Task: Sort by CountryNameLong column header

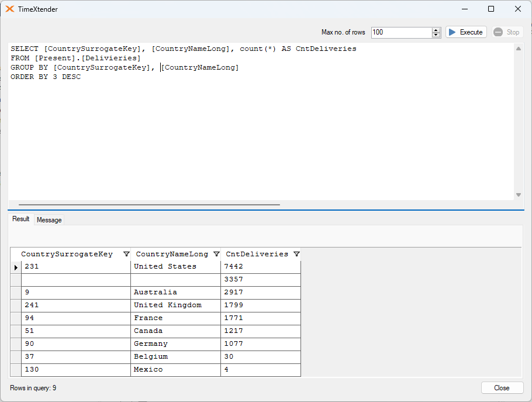Action: [172, 254]
